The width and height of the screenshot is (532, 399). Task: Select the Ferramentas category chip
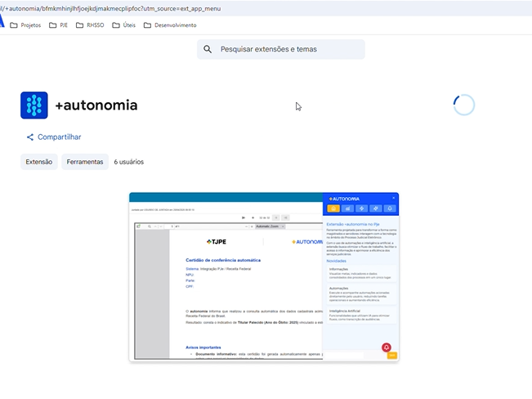pyautogui.click(x=85, y=162)
